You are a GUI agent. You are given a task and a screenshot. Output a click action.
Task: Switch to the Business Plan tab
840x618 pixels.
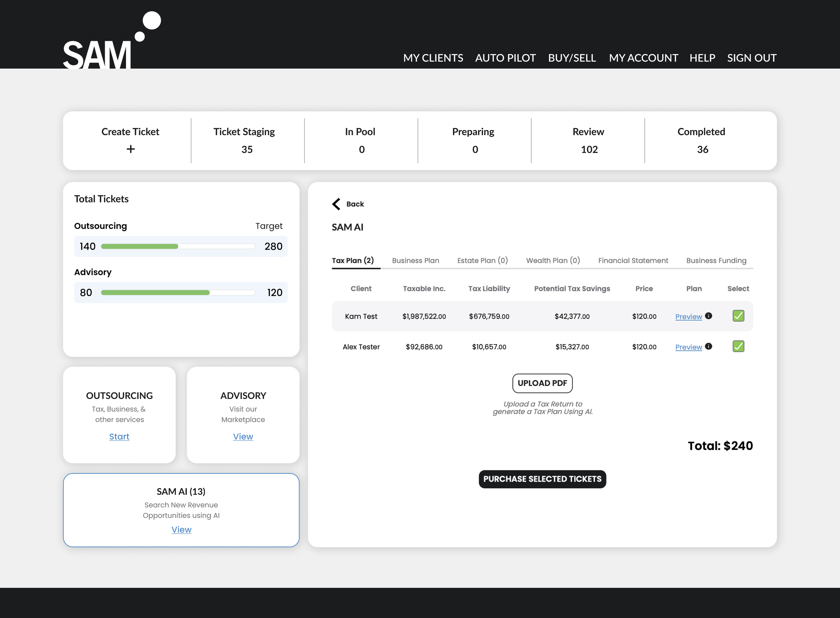tap(415, 260)
